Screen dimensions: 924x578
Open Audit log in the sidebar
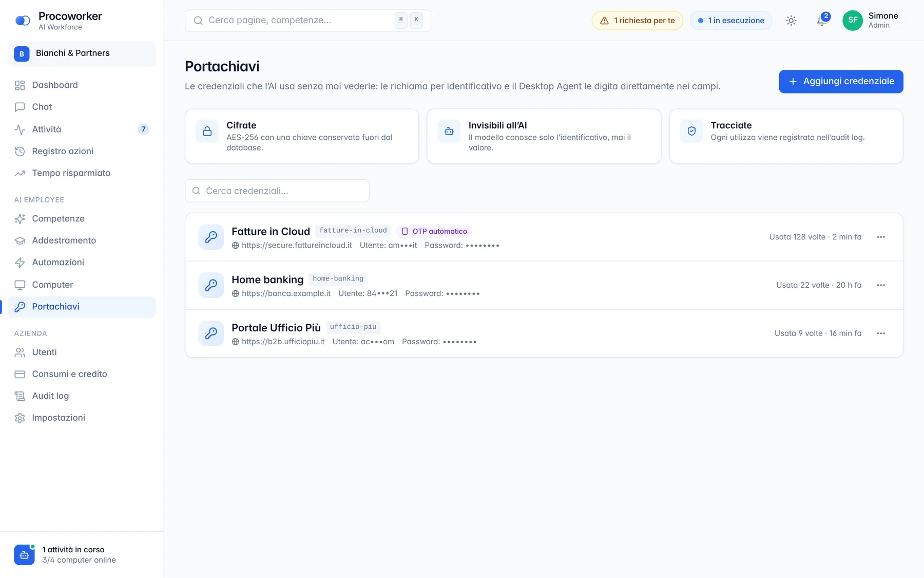(82, 396)
